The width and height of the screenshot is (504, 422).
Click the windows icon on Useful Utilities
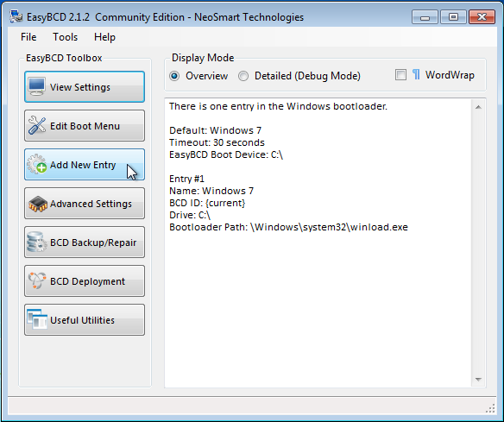coord(37,319)
